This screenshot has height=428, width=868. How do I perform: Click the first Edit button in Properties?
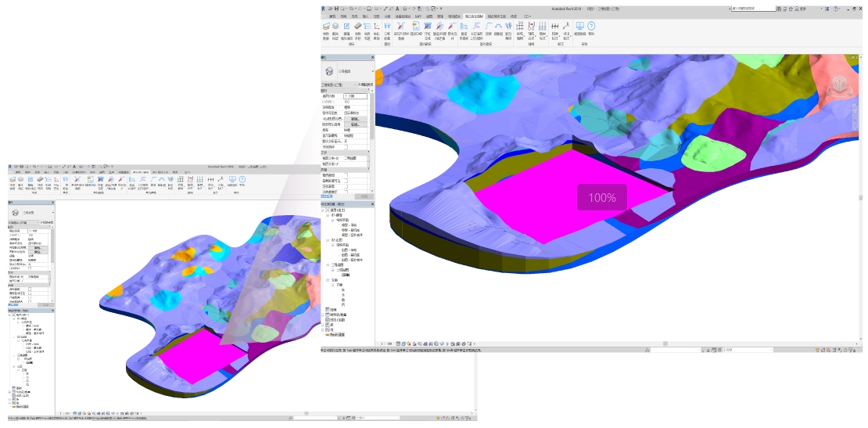click(x=354, y=119)
